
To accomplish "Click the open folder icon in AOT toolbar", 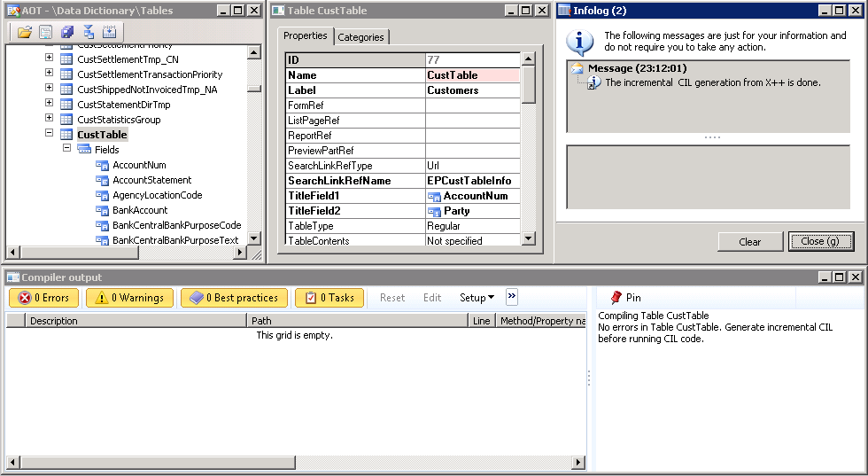I will (24, 32).
